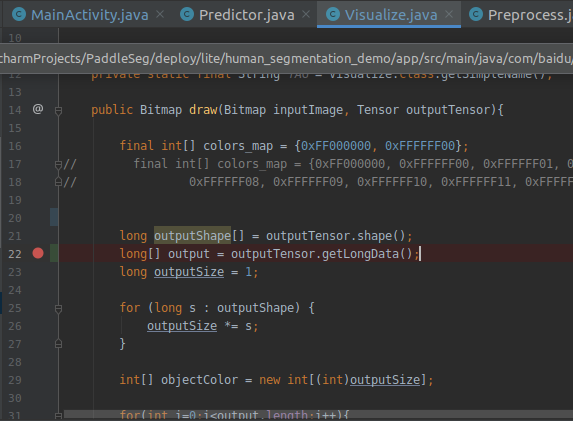
Task: Click the file path tooltip text
Action: coord(286,58)
